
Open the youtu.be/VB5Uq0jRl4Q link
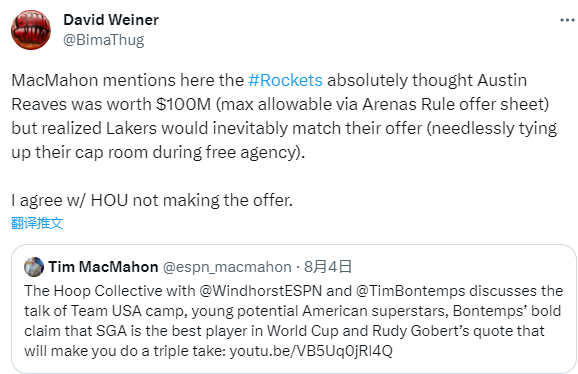click(311, 350)
